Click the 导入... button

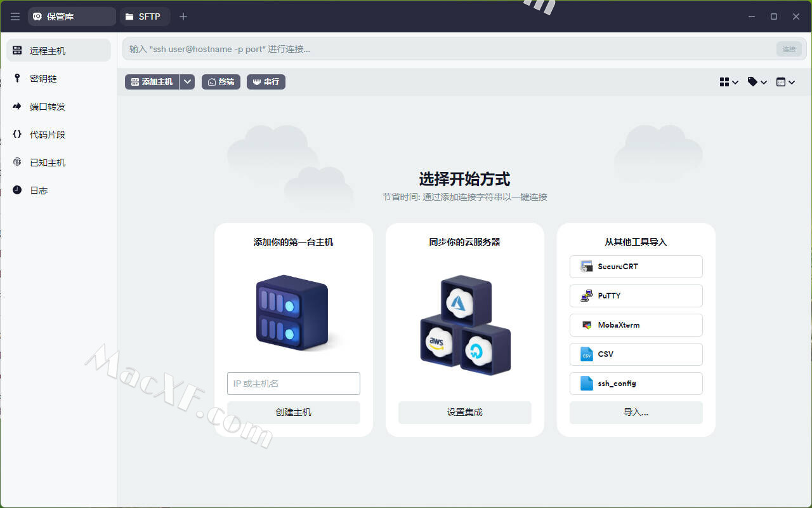point(636,412)
